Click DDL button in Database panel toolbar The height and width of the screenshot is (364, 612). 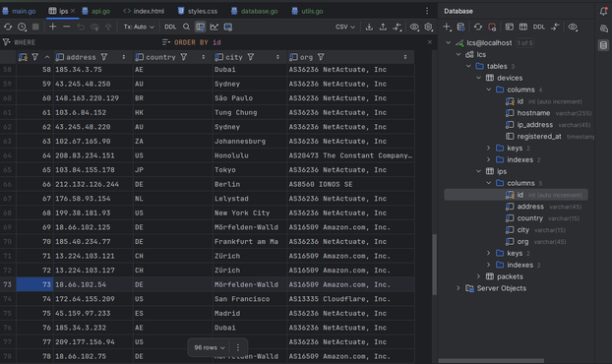click(x=539, y=27)
